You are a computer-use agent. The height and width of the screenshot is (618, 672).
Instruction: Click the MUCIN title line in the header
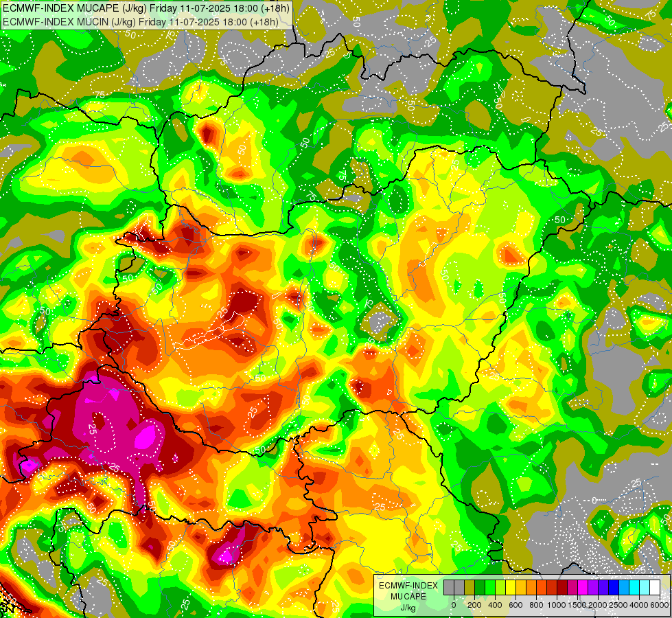tap(141, 21)
